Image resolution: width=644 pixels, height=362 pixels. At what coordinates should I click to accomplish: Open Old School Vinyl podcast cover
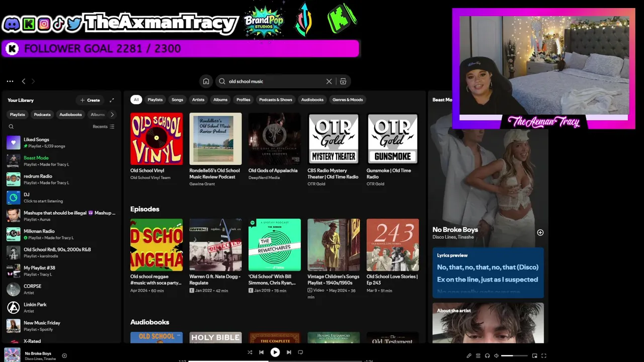coord(156,139)
